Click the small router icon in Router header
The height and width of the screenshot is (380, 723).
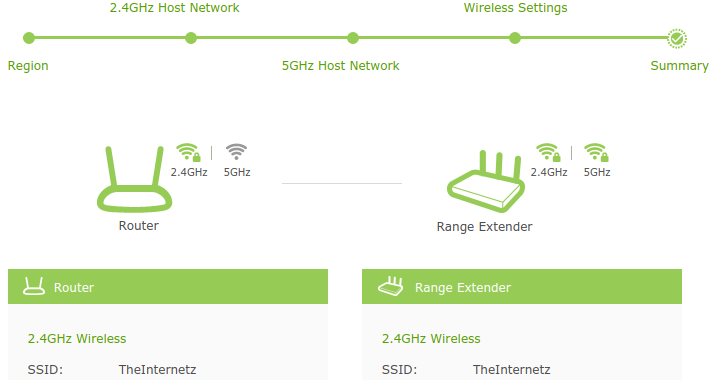pyautogui.click(x=34, y=286)
